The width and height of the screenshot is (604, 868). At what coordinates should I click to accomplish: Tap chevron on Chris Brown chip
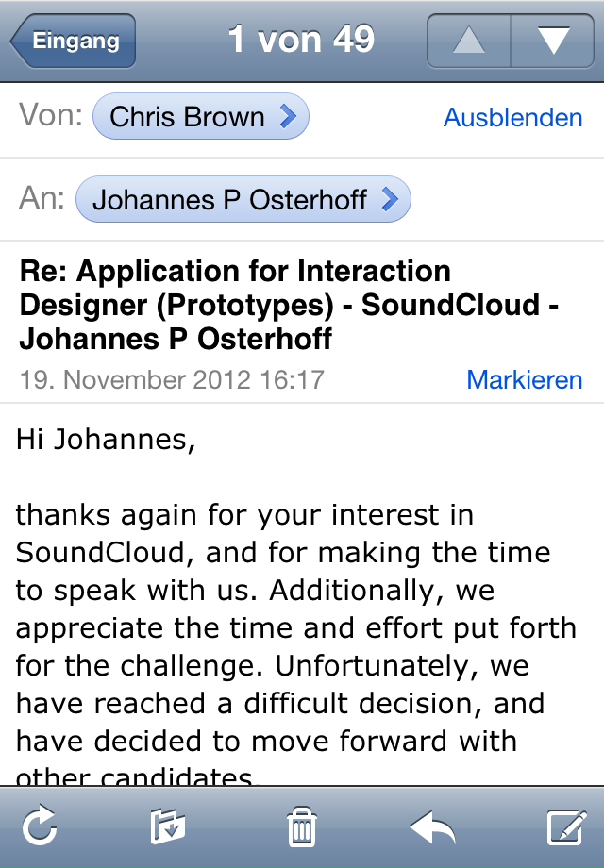[289, 117]
